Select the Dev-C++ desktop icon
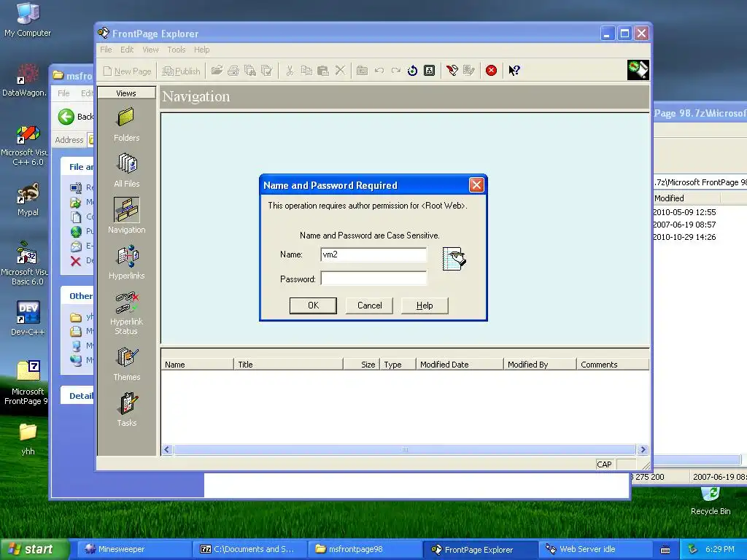This screenshot has width=747, height=560. coord(28,318)
